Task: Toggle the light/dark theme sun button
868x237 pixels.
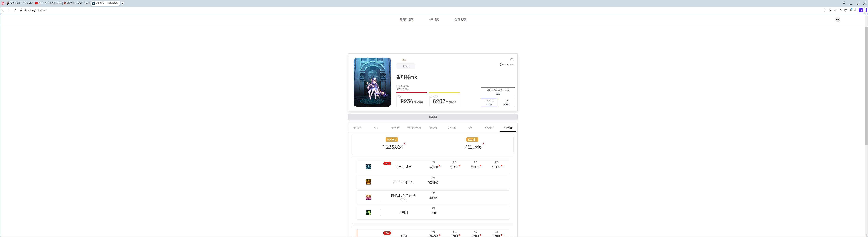Action: pyautogui.click(x=838, y=19)
